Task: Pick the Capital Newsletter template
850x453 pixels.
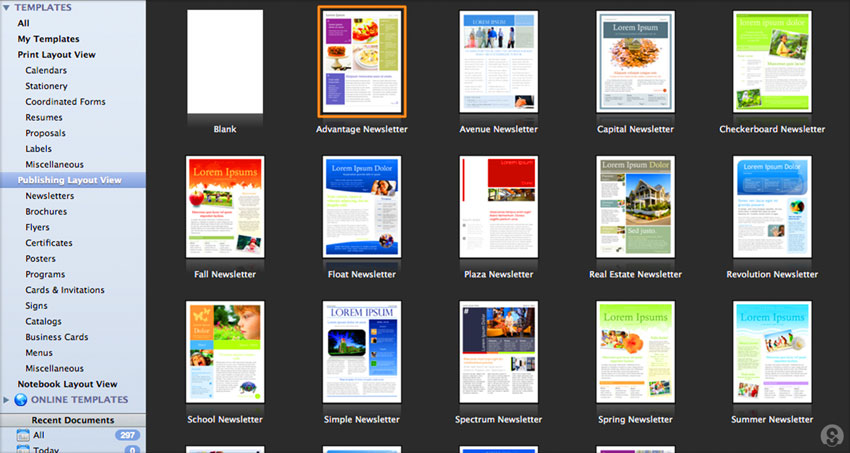Action: tap(635, 62)
